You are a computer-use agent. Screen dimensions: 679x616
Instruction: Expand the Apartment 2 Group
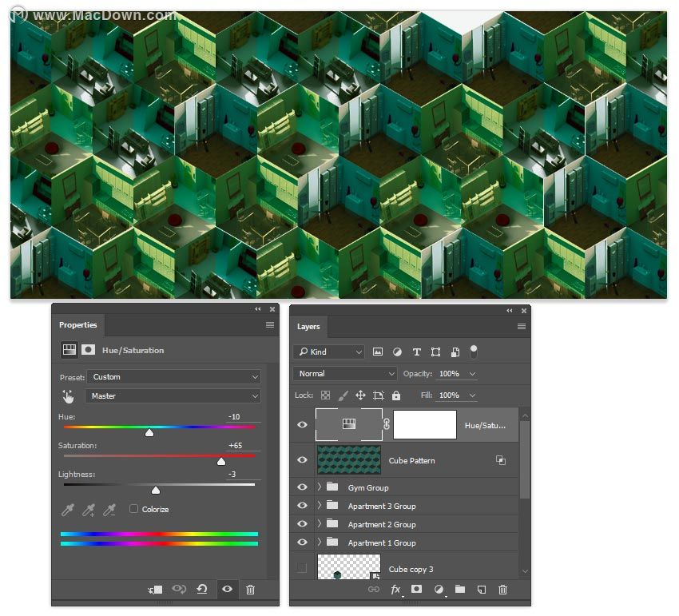[x=320, y=524]
